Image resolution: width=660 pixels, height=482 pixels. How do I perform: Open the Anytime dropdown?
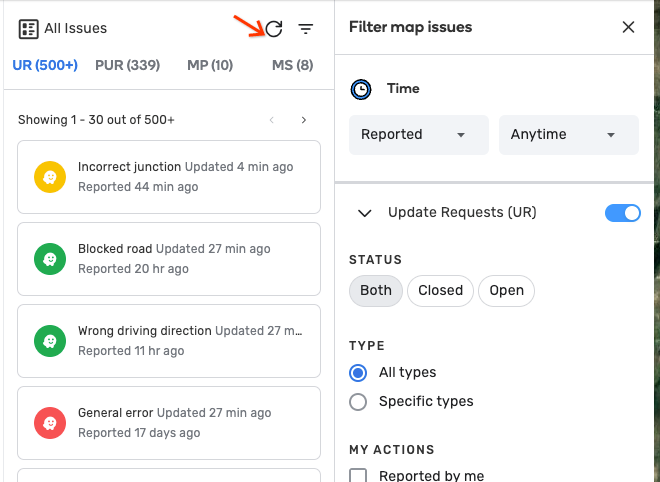[568, 135]
